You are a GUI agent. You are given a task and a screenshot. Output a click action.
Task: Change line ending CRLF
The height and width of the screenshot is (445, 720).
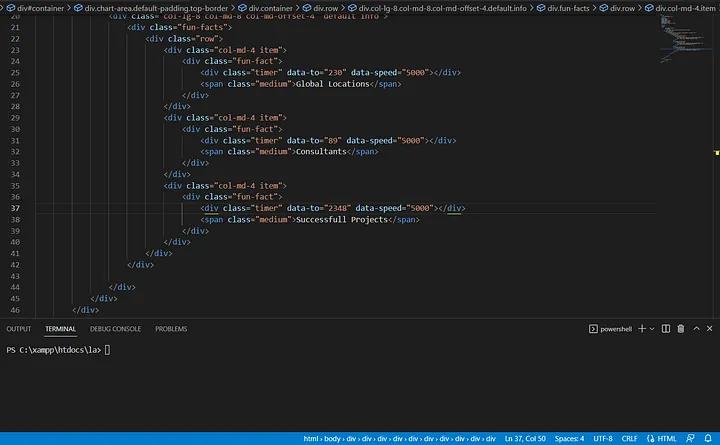629,439
